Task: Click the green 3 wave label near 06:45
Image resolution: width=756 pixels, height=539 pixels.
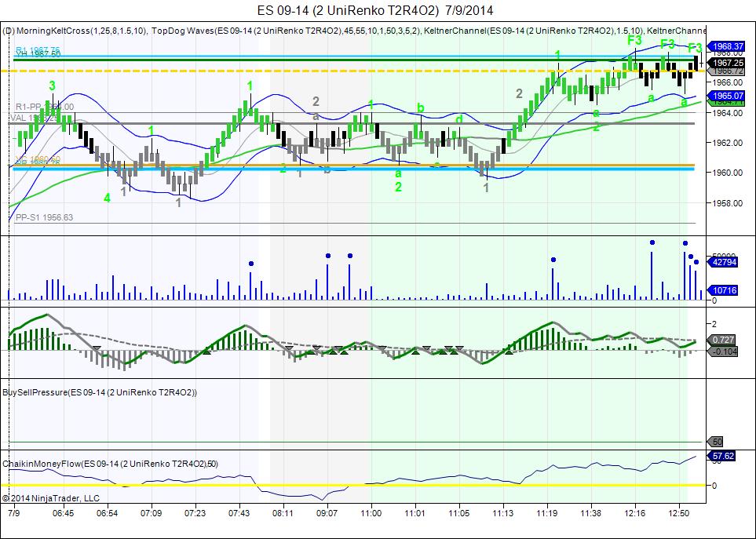Action: [52, 86]
